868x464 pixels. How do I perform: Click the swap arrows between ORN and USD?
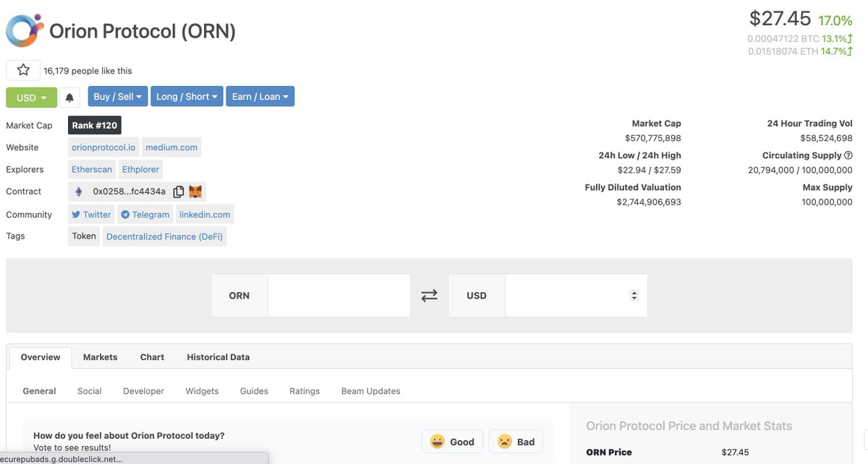point(429,295)
